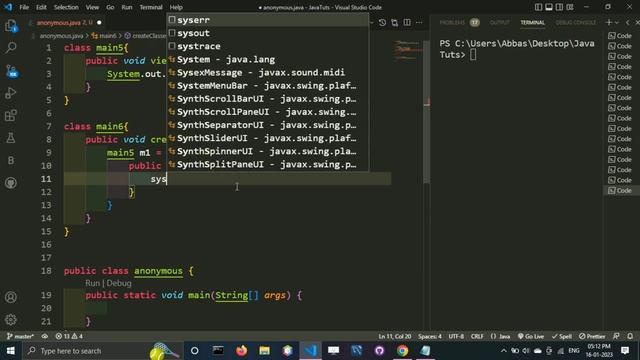Choose the syserr suggestion

point(267,20)
